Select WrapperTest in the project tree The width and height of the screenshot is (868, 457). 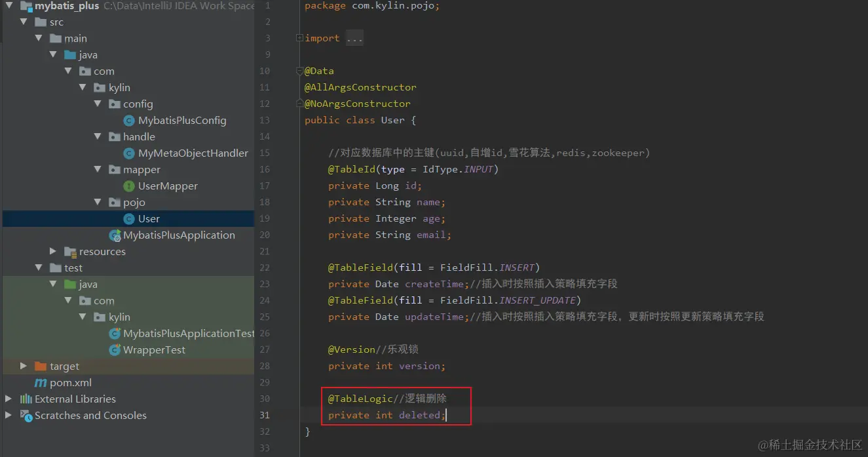pyautogui.click(x=154, y=349)
